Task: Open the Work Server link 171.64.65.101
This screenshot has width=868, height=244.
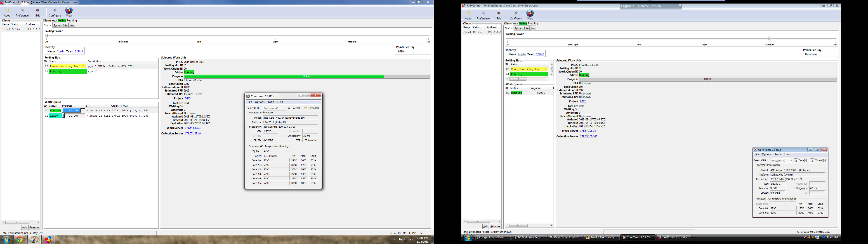Action: pos(193,128)
